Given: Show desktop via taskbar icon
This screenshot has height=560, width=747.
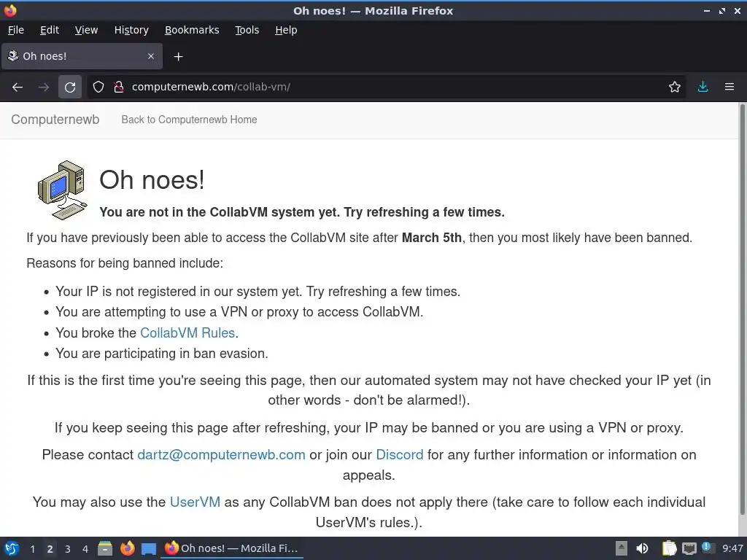Looking at the screenshot, I should (149, 549).
